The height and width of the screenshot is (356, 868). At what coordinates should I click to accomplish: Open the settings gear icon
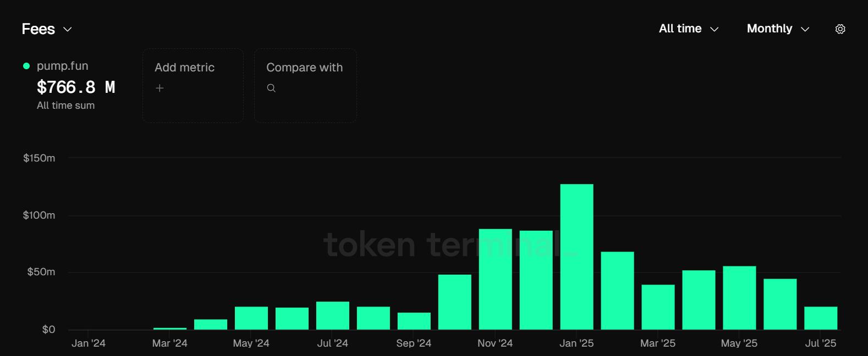click(840, 29)
